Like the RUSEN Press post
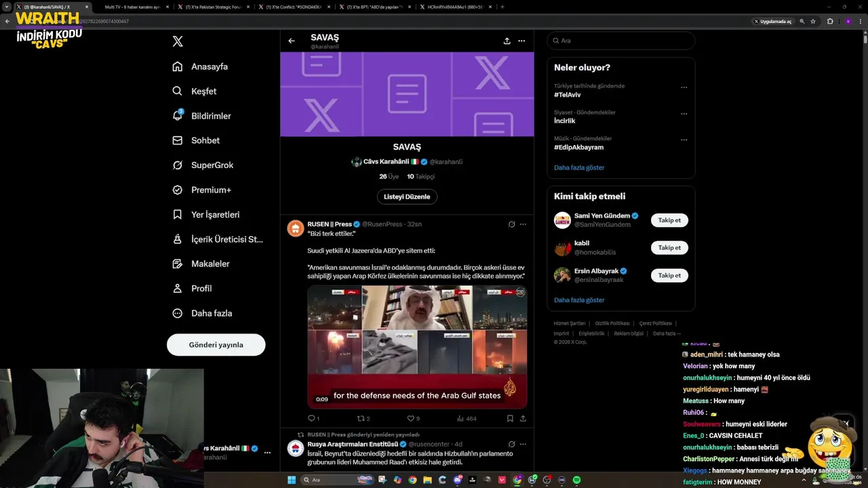The width and height of the screenshot is (868, 488). coord(413,419)
